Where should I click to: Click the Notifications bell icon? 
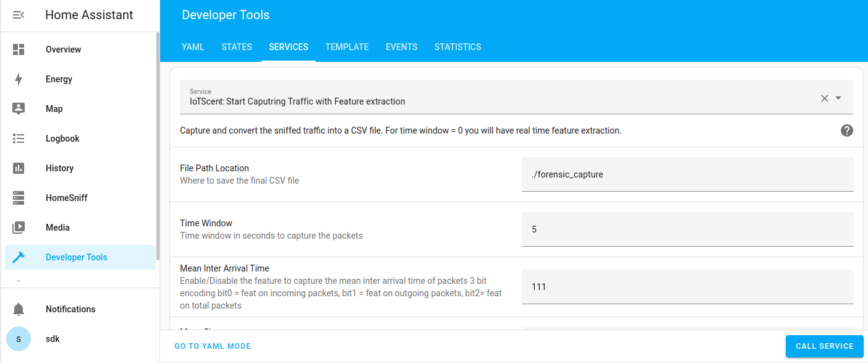pos(19,309)
